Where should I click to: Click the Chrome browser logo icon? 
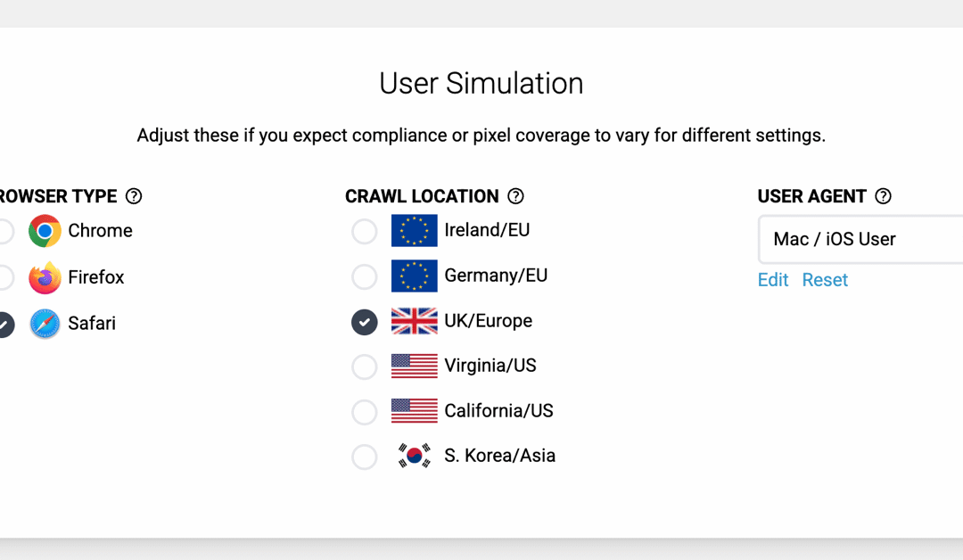pyautogui.click(x=45, y=231)
